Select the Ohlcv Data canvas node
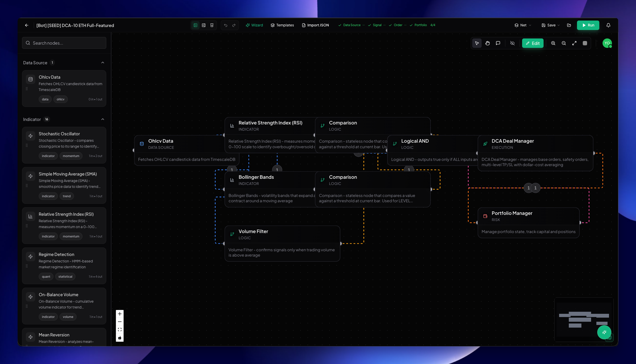 pos(187,150)
